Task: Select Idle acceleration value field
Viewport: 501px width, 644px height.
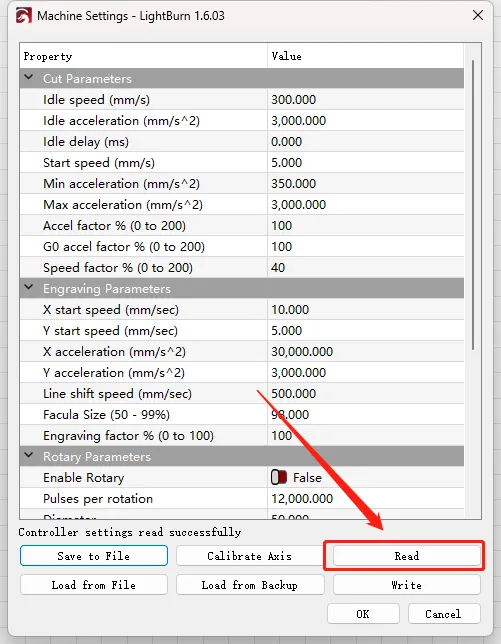Action: pyautogui.click(x=366, y=120)
